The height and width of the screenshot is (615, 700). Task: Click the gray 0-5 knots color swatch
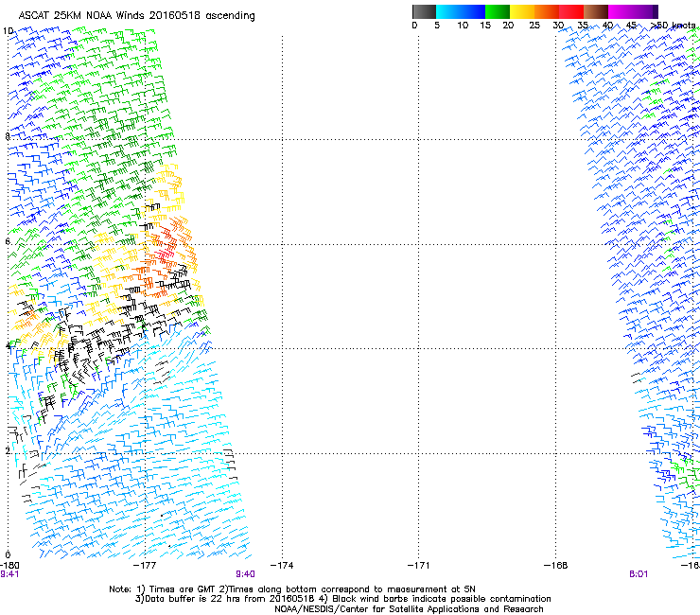tap(424, 11)
